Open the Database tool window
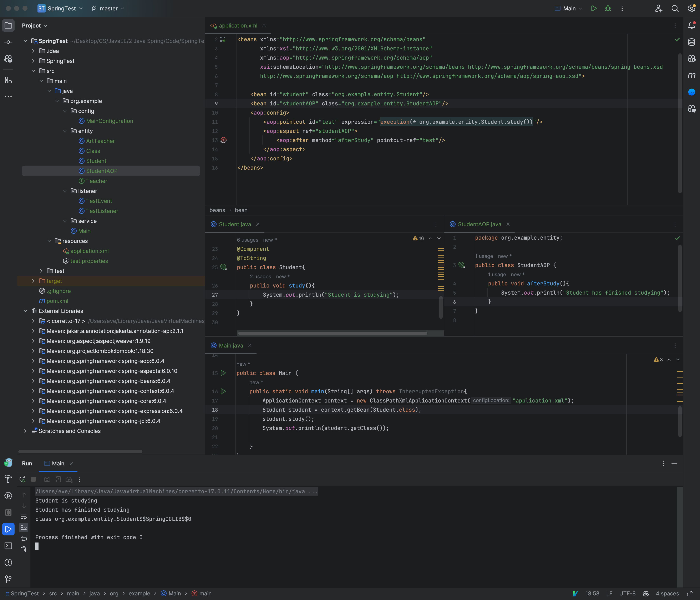Image resolution: width=700 pixels, height=600 pixels. click(x=691, y=42)
